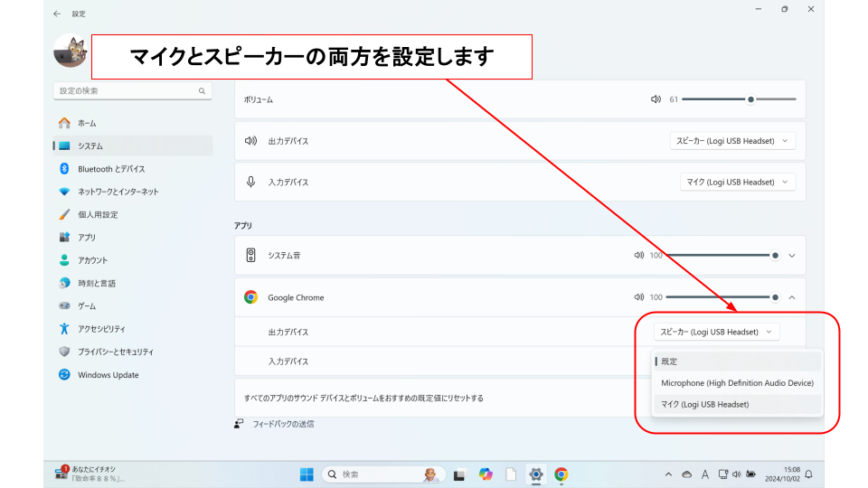Open Chrome's 出力デバイス dropdown
868x488 pixels.
(x=716, y=332)
